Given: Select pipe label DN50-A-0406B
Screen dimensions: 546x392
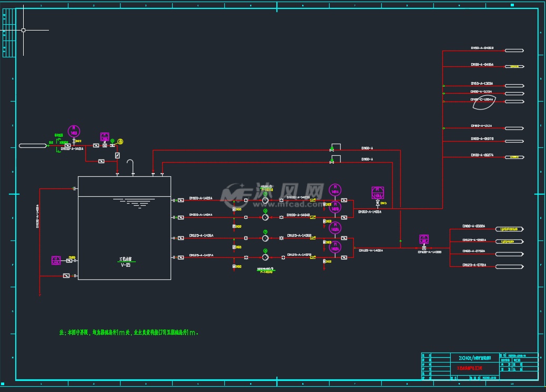Looking at the screenshot, I should coord(482,48).
